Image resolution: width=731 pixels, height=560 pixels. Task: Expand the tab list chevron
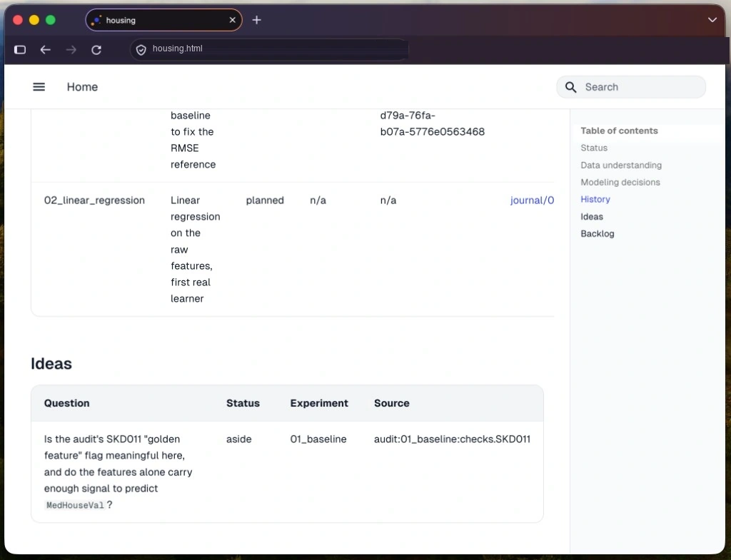pyautogui.click(x=712, y=20)
